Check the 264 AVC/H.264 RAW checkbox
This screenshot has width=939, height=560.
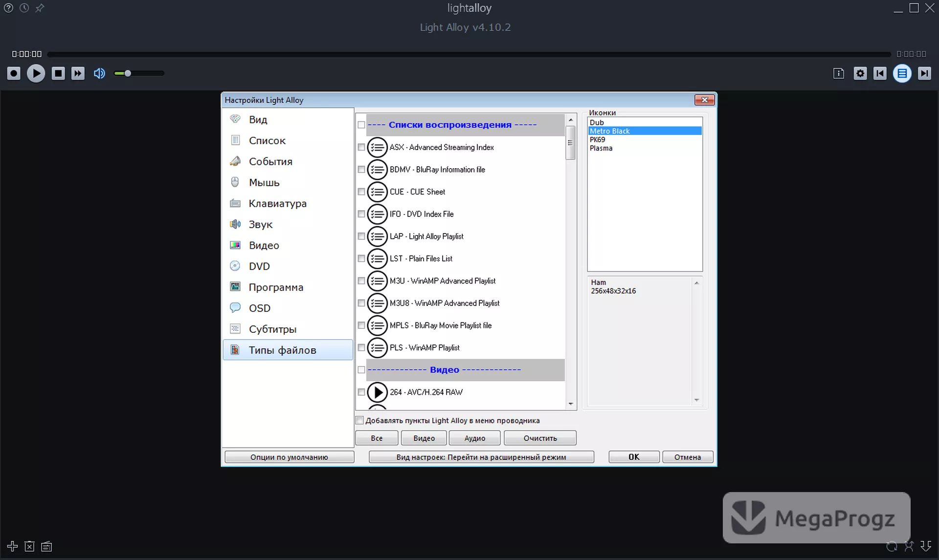coord(361,392)
